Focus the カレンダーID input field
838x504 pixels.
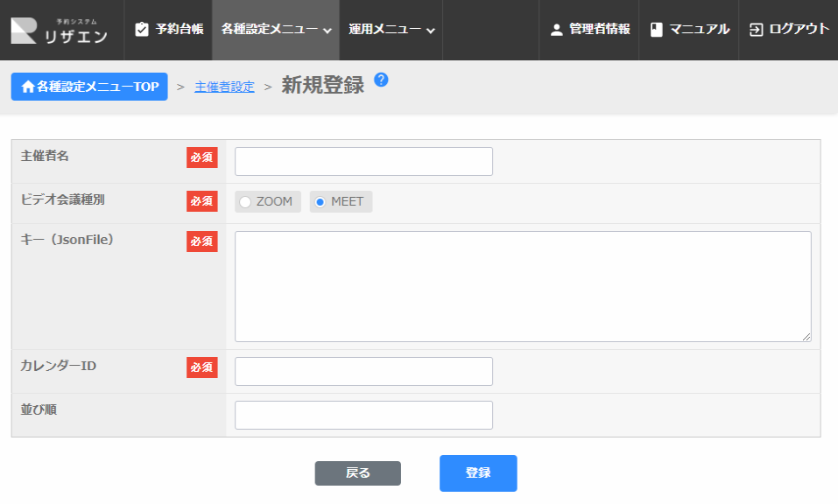tap(363, 371)
